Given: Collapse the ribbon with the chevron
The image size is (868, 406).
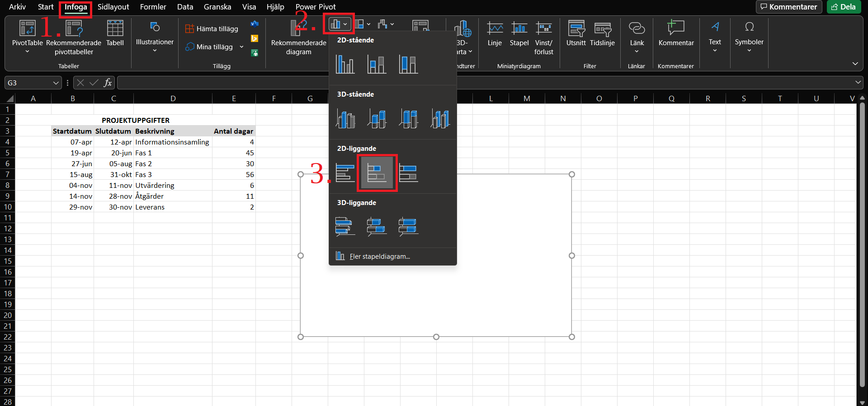Looking at the screenshot, I should [x=855, y=64].
